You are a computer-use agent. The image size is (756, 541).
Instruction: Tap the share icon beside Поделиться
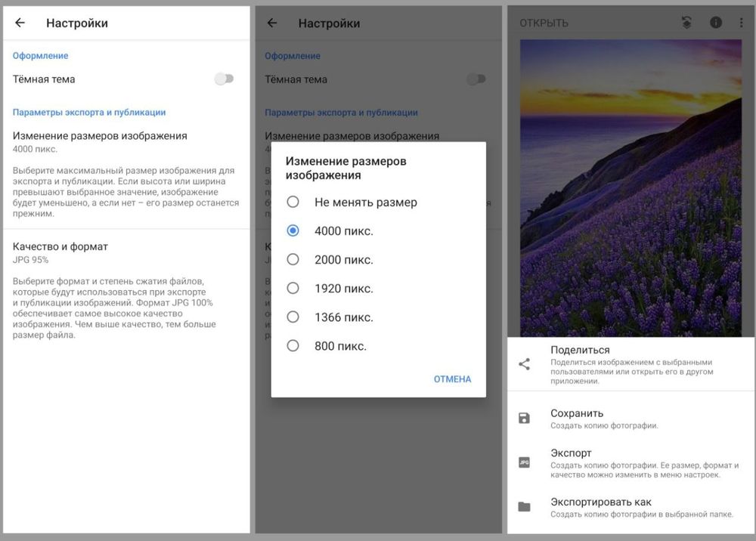pos(524,364)
